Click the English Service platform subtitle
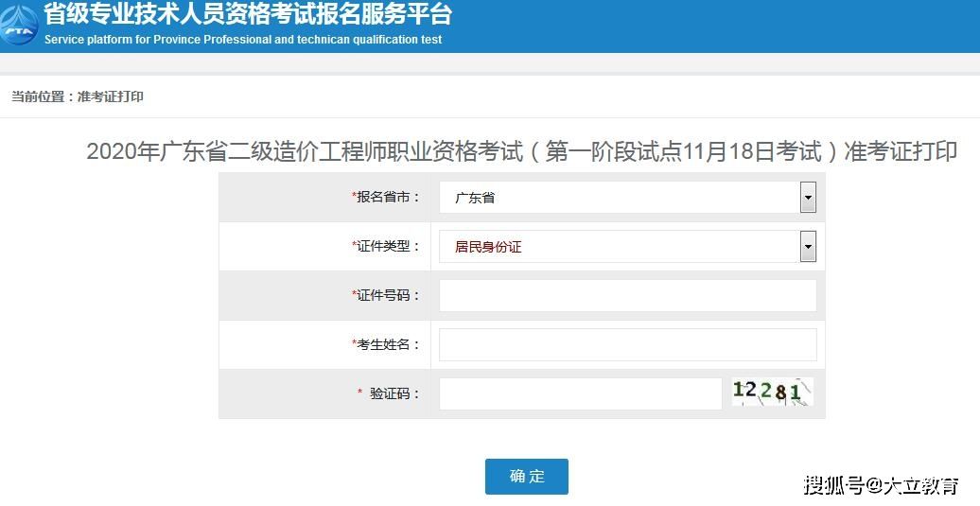 [x=243, y=40]
